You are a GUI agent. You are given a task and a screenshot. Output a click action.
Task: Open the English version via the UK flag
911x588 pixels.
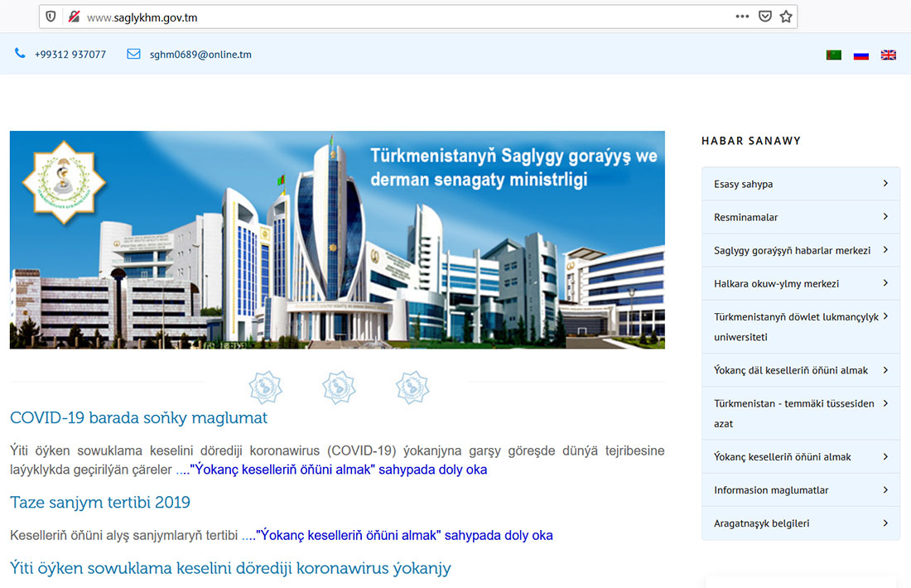[x=888, y=54]
